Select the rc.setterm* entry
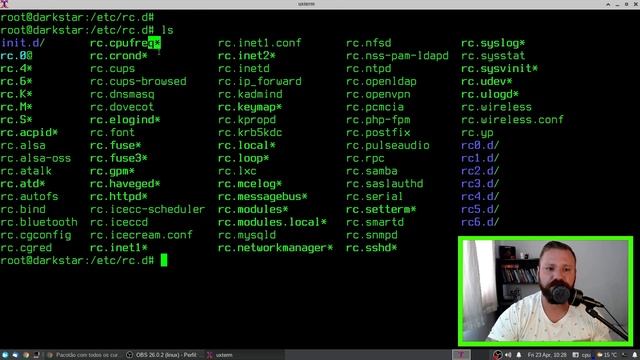 click(381, 209)
